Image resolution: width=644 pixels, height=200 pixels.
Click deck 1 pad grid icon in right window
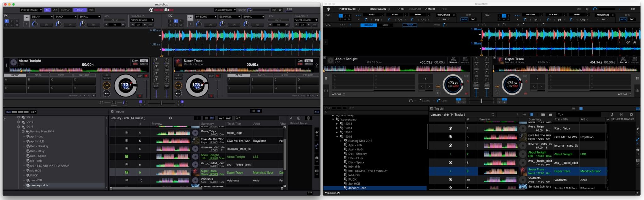[326, 78]
